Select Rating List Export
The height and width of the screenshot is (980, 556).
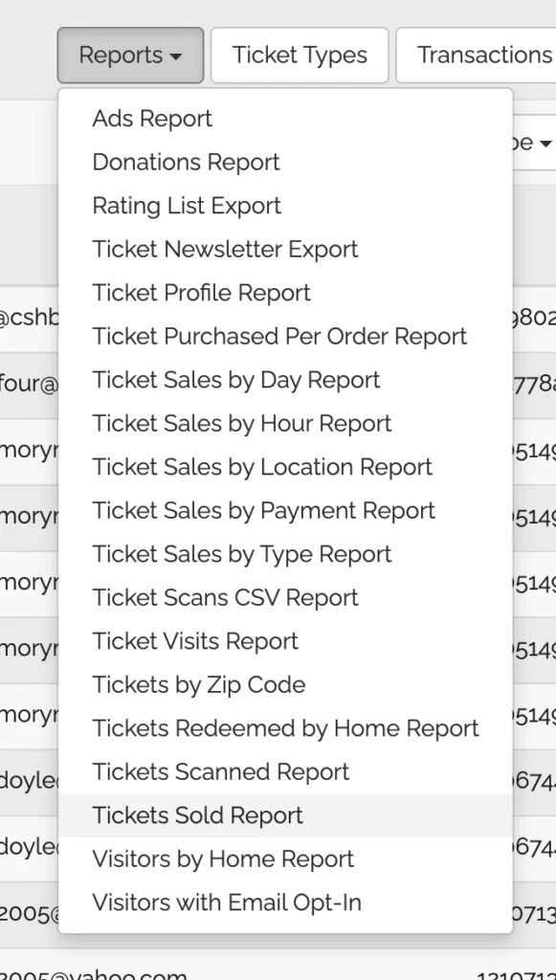point(285,206)
